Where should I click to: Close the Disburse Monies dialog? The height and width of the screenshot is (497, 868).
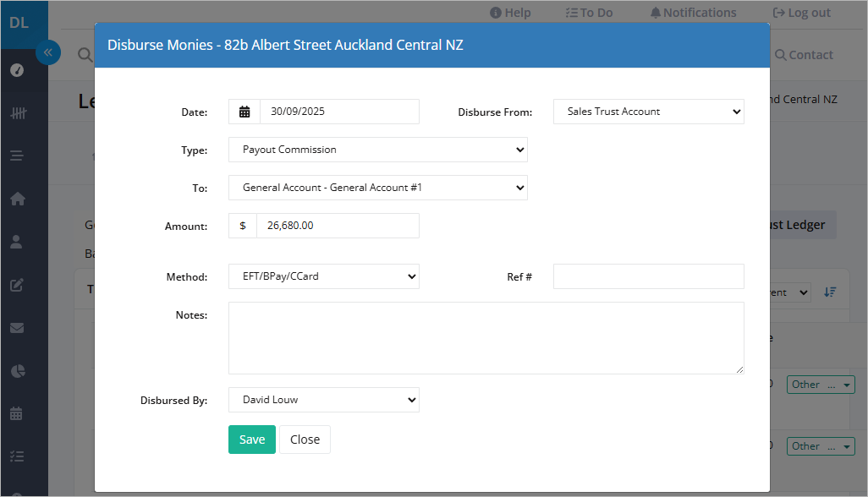[x=305, y=440]
